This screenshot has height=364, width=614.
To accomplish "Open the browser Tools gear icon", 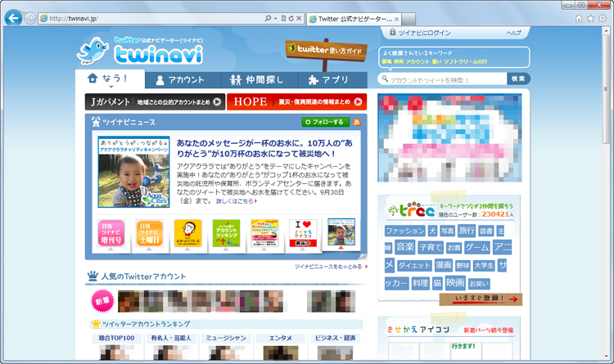I will pyautogui.click(x=603, y=18).
